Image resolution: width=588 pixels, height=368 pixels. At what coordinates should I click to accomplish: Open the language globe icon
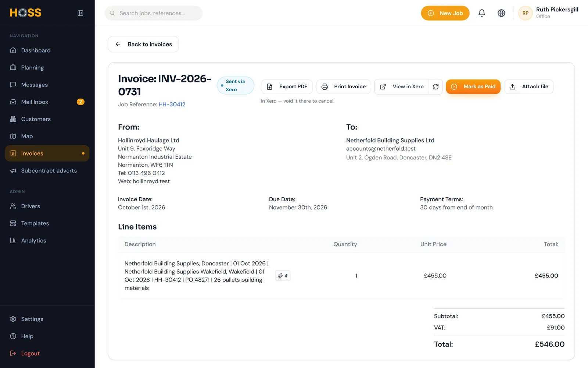[x=501, y=13]
